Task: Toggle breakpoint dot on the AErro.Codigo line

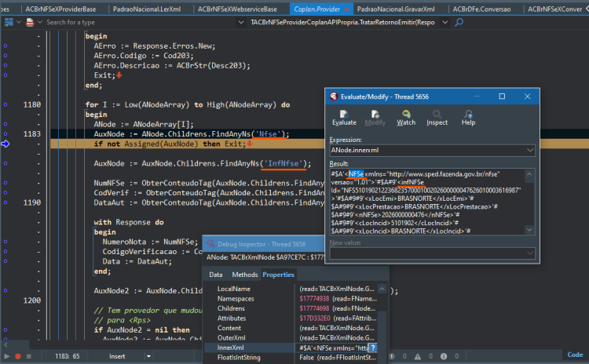Action: tap(5, 56)
